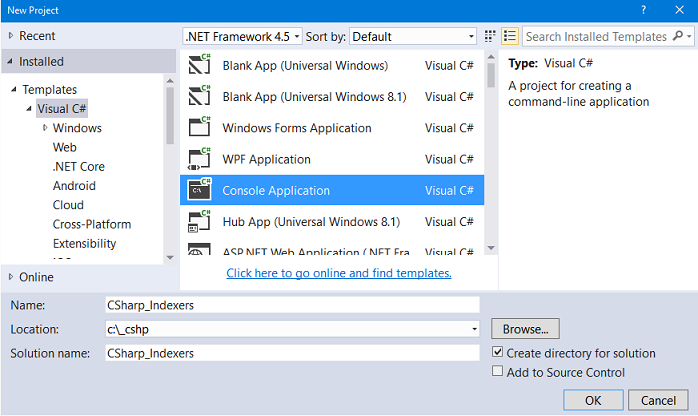
Task: Click the tree panel scrollbar down arrow
Action: (x=170, y=258)
